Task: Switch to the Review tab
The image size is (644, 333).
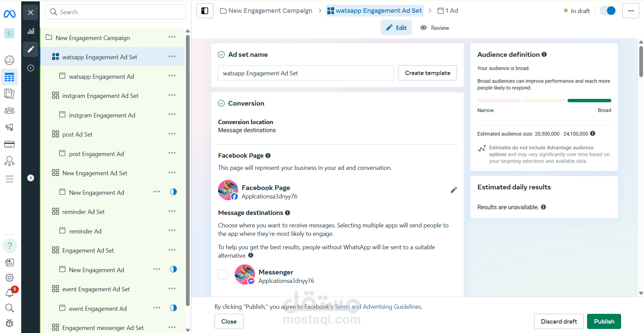Action: pos(434,28)
